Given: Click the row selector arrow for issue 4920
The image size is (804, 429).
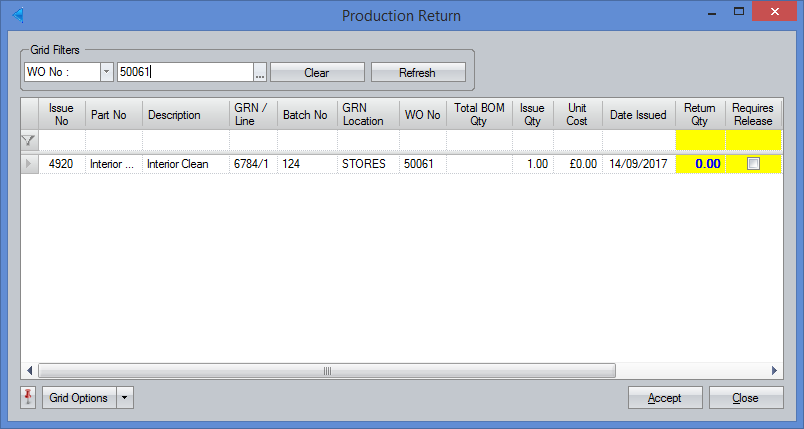Looking at the screenshot, I should point(29,164).
